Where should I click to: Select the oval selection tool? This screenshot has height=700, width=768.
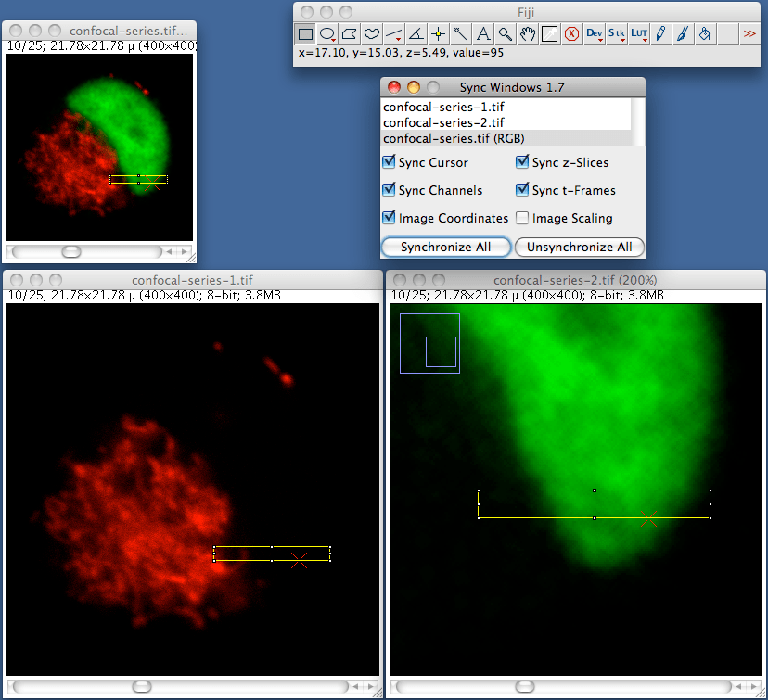tap(328, 33)
